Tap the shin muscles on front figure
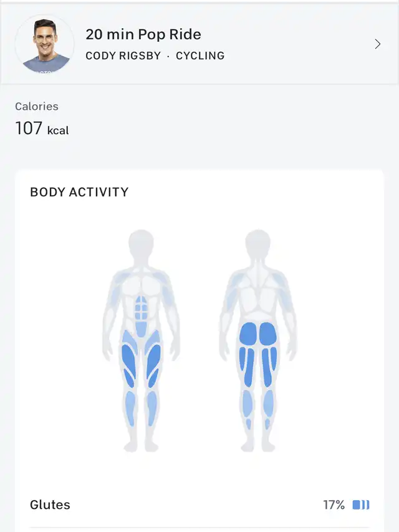This screenshot has width=399, height=532. point(141,408)
